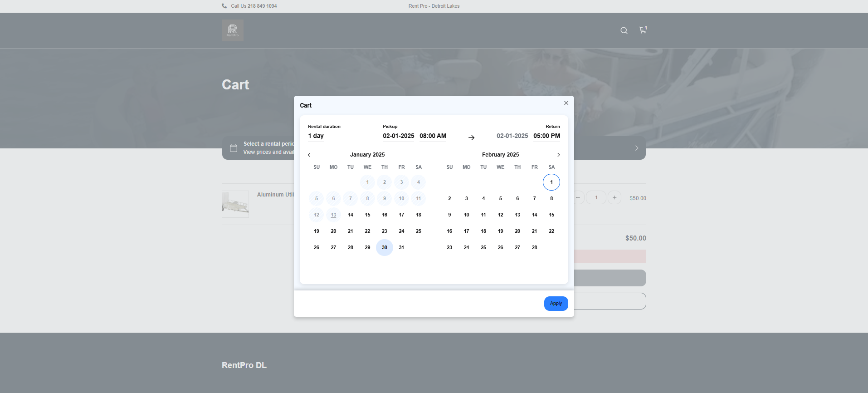
Task: Go to previous month in calendar
Action: click(x=309, y=155)
